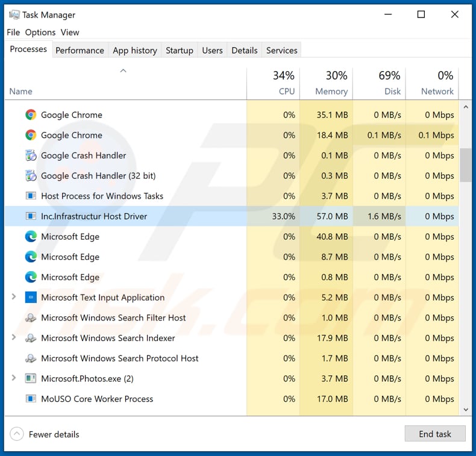Select the Google Crash Handler (32 bit) name
Screen dimensions: 476x456
tap(98, 176)
